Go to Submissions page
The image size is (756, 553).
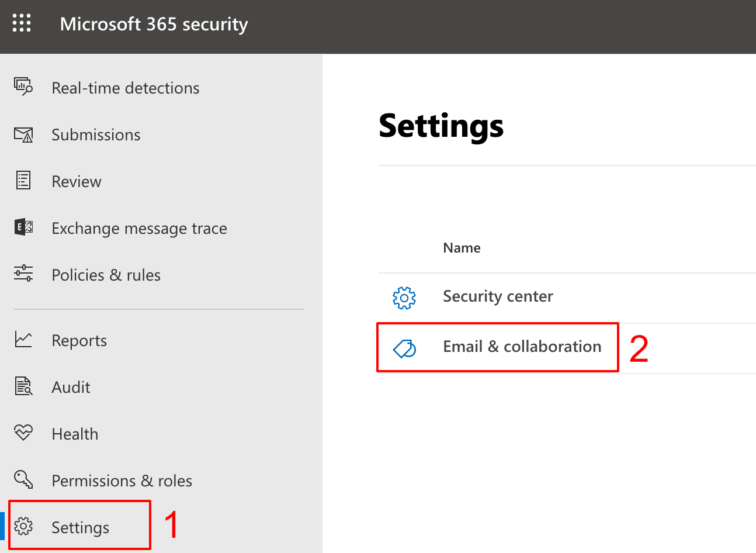click(96, 134)
